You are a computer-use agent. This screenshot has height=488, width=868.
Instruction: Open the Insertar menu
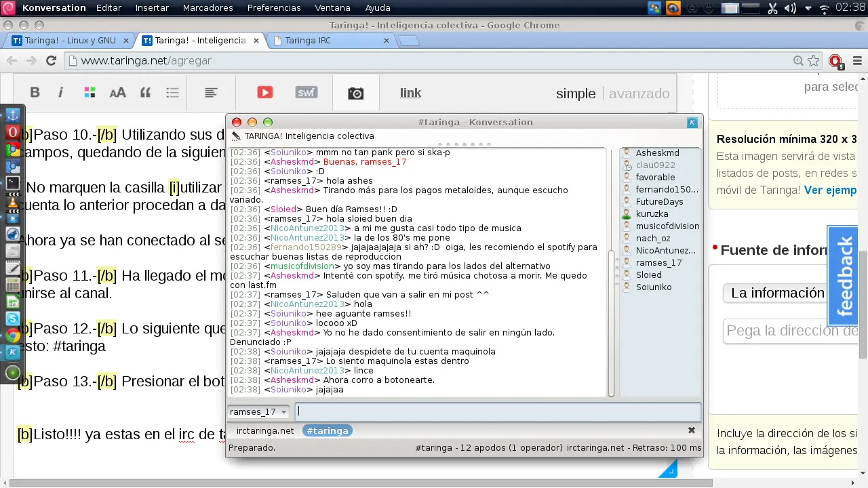click(152, 8)
